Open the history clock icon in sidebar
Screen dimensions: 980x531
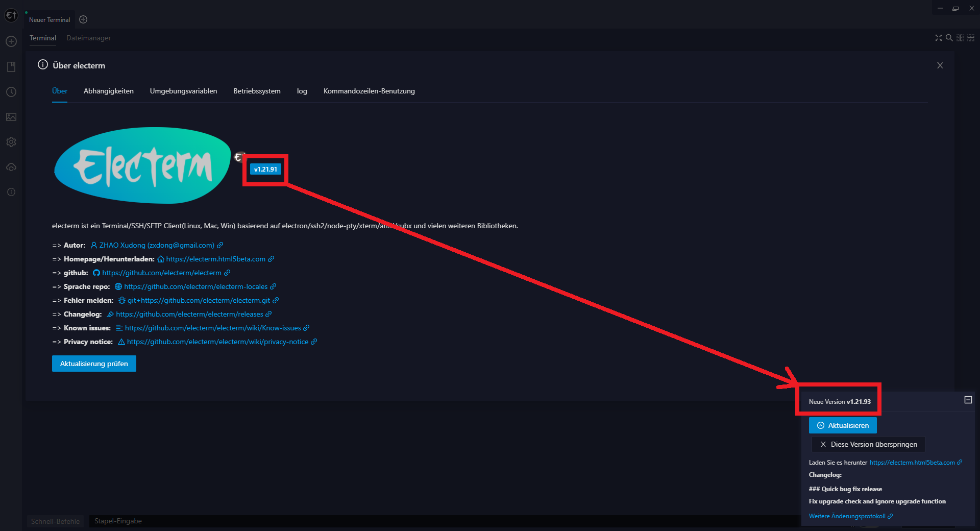pos(11,92)
